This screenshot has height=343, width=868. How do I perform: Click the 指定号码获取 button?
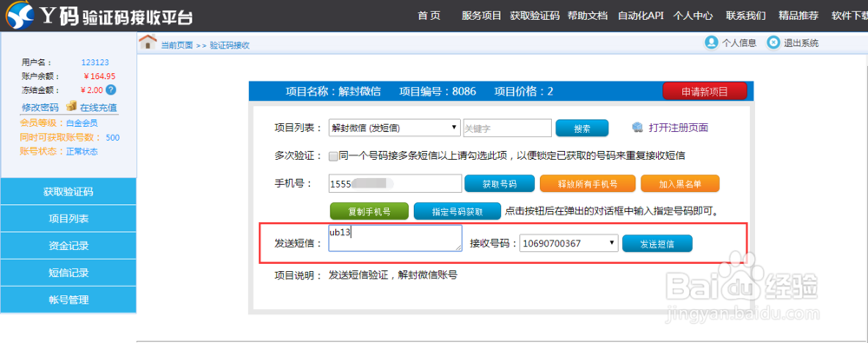click(x=457, y=212)
